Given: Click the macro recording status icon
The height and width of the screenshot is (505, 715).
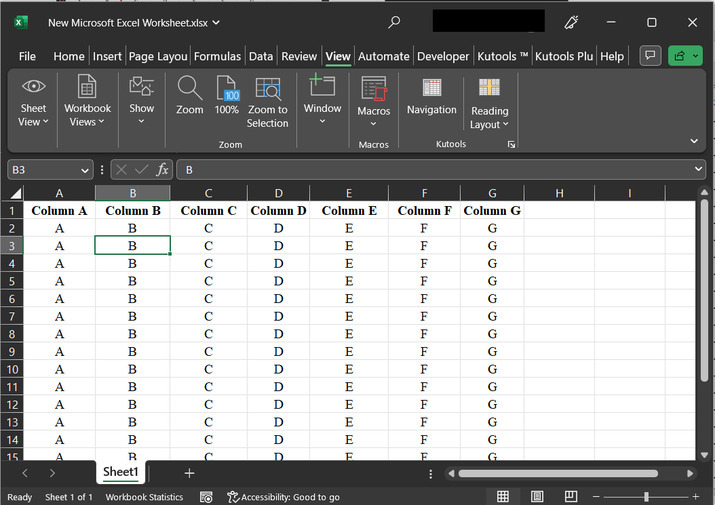Looking at the screenshot, I should (x=206, y=497).
